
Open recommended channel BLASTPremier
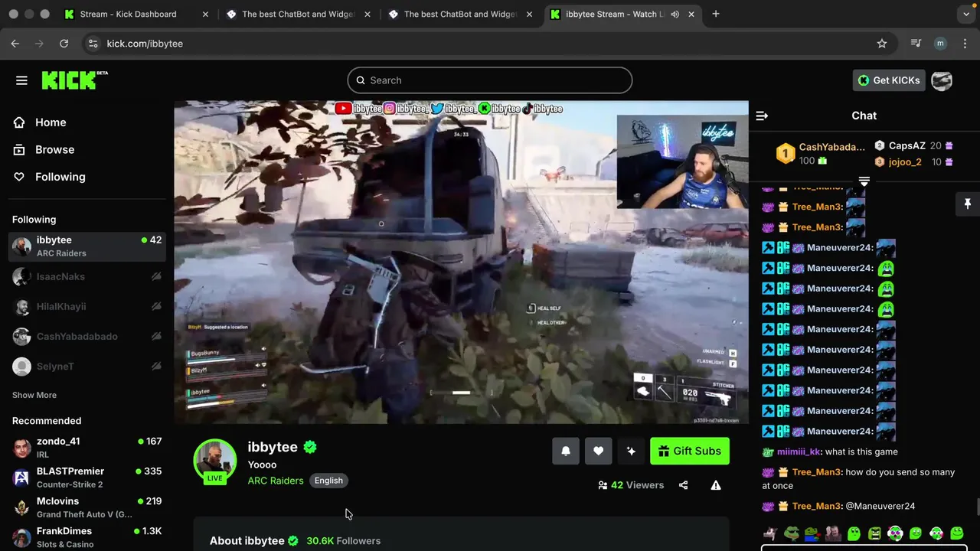click(87, 478)
